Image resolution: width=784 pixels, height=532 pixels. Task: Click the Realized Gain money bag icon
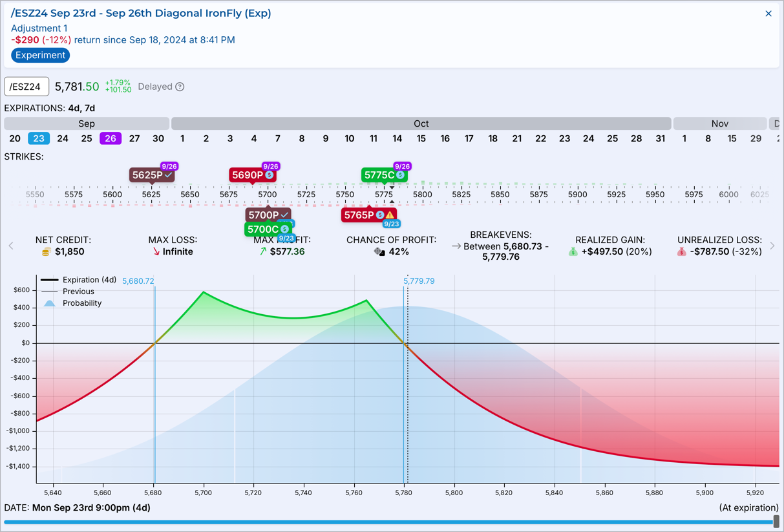pos(573,251)
